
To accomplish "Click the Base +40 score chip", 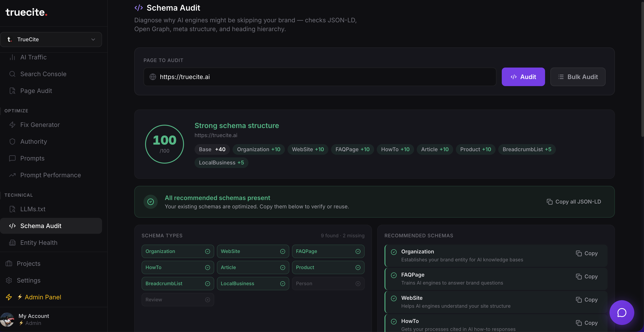I will click(x=212, y=149).
